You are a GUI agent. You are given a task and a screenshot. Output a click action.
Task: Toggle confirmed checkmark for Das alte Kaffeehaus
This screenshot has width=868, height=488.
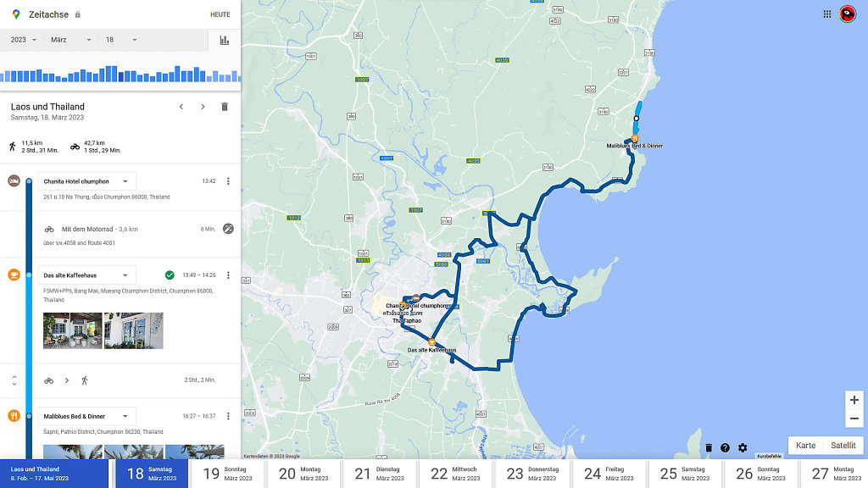point(170,275)
